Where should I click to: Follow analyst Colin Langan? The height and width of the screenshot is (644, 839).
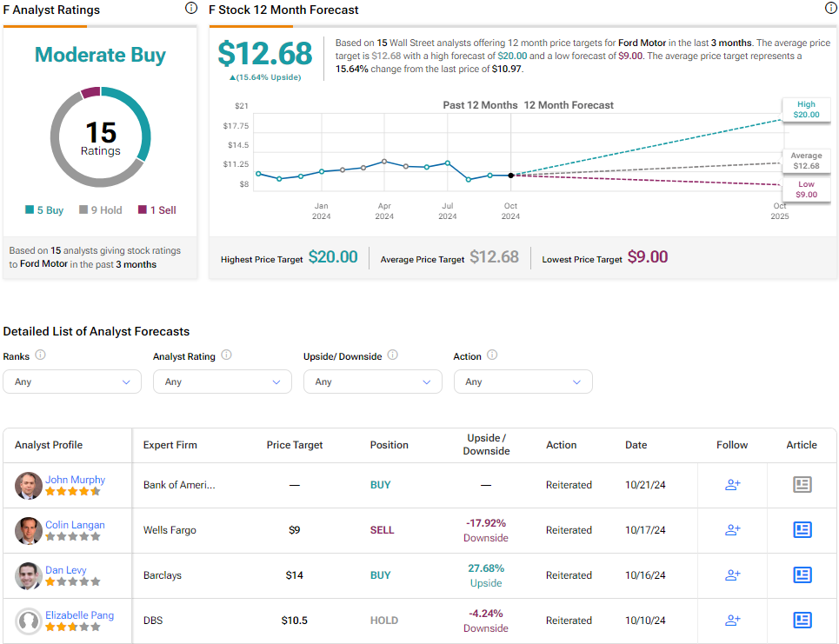click(x=732, y=530)
